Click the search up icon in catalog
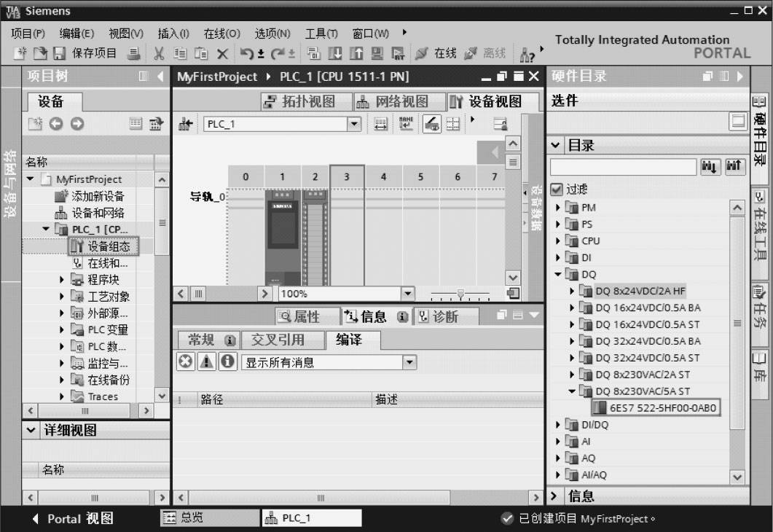The width and height of the screenshot is (773, 532). pyautogui.click(x=734, y=167)
